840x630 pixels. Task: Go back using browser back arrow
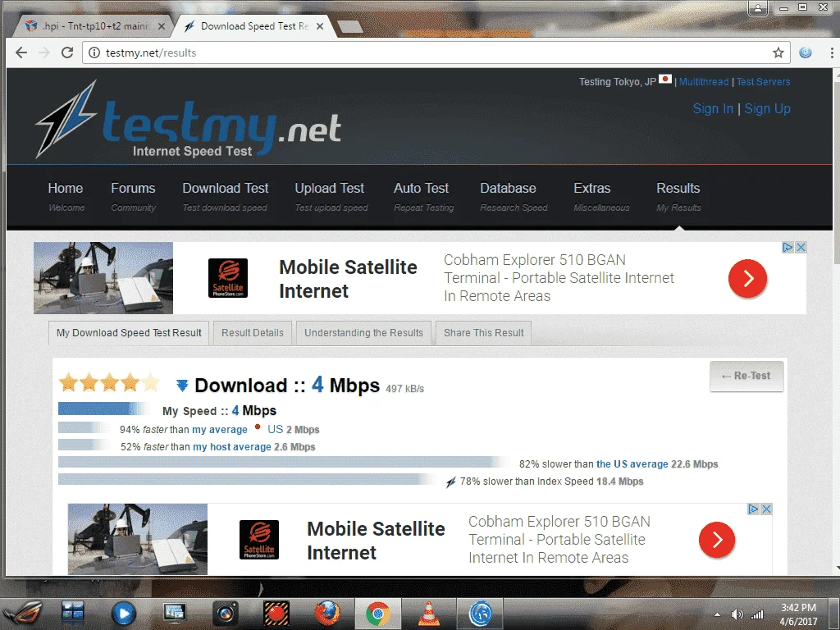click(21, 52)
